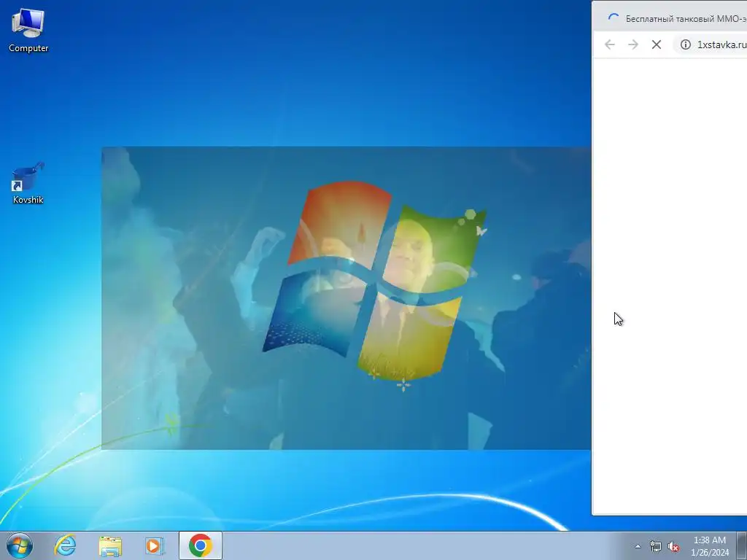
Task: Select the Бесплатный танковый MMO tab
Action: pyautogui.click(x=673, y=18)
